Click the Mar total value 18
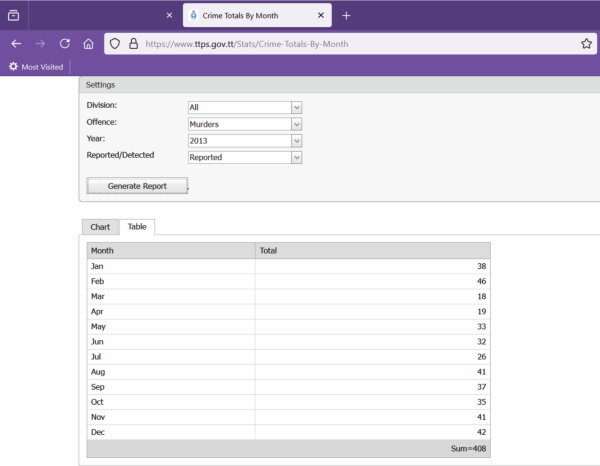This screenshot has width=600, height=466. point(481,297)
